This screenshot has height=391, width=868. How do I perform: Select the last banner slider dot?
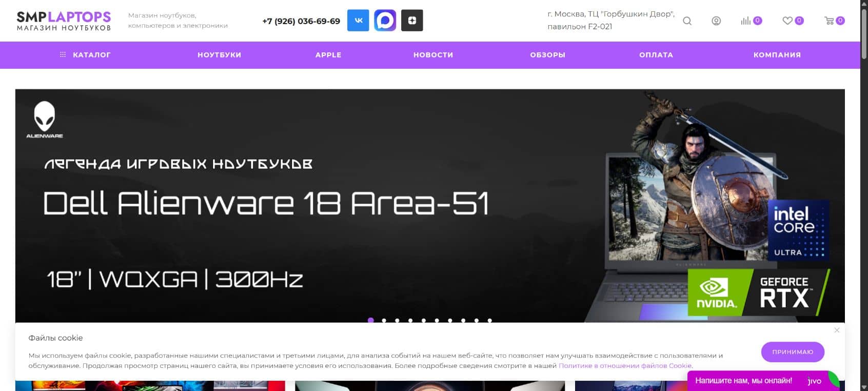[490, 320]
